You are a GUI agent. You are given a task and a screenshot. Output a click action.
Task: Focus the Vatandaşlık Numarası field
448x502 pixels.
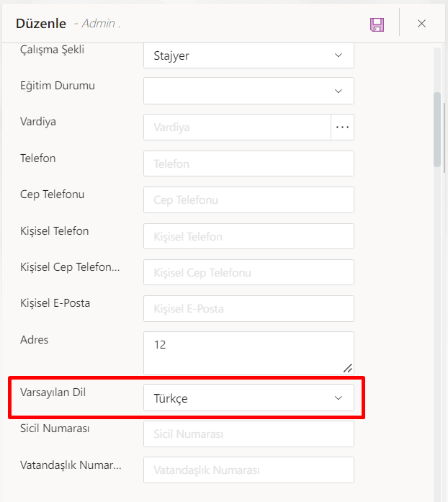click(x=248, y=470)
